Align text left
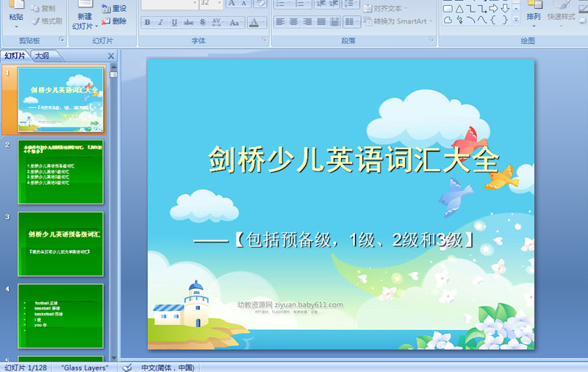This screenshot has width=588, height=372. click(280, 22)
